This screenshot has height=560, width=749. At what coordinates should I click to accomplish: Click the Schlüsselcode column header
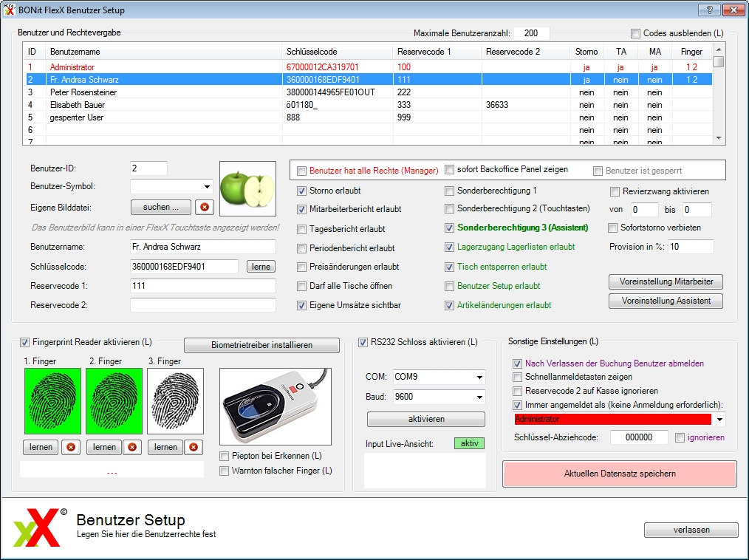tap(338, 52)
